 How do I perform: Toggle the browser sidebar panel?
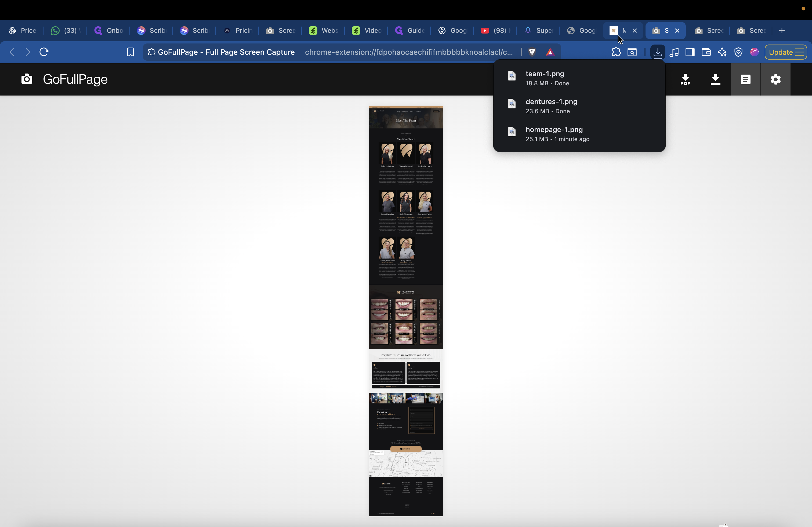tap(690, 52)
